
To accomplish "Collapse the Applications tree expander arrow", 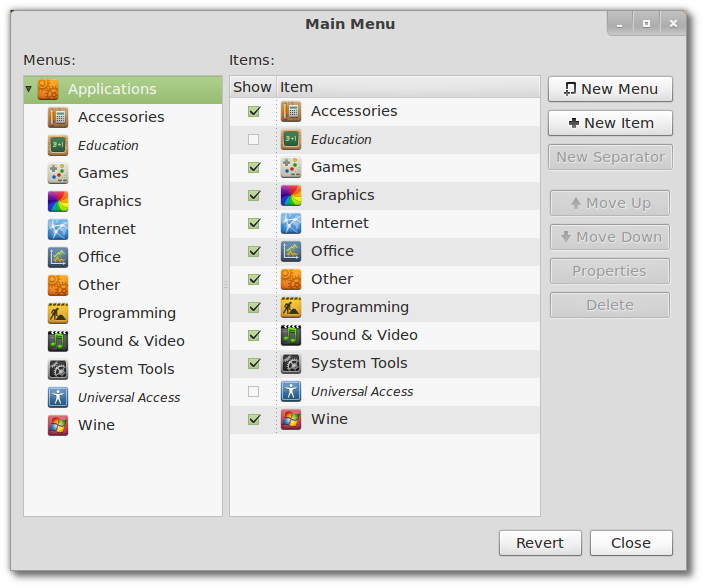I will pos(29,89).
